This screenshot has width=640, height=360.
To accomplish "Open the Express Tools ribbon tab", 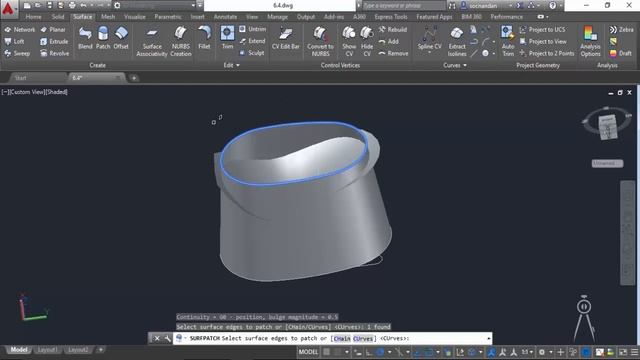I will [391, 17].
